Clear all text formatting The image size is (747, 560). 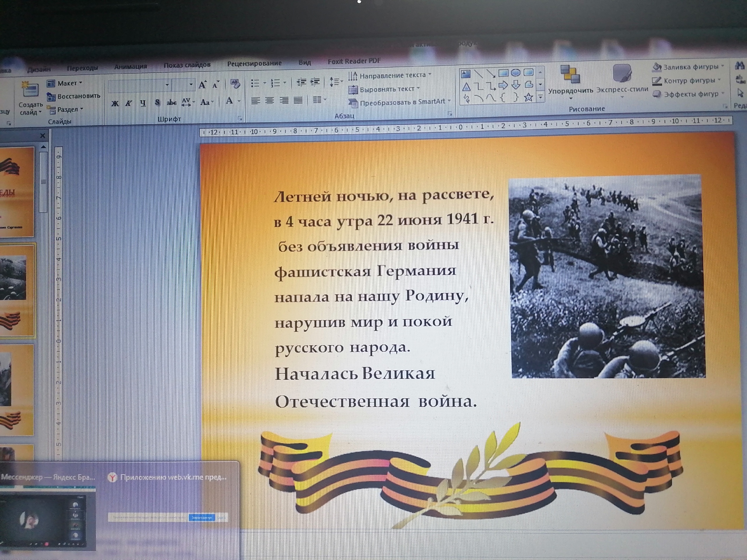(x=235, y=84)
